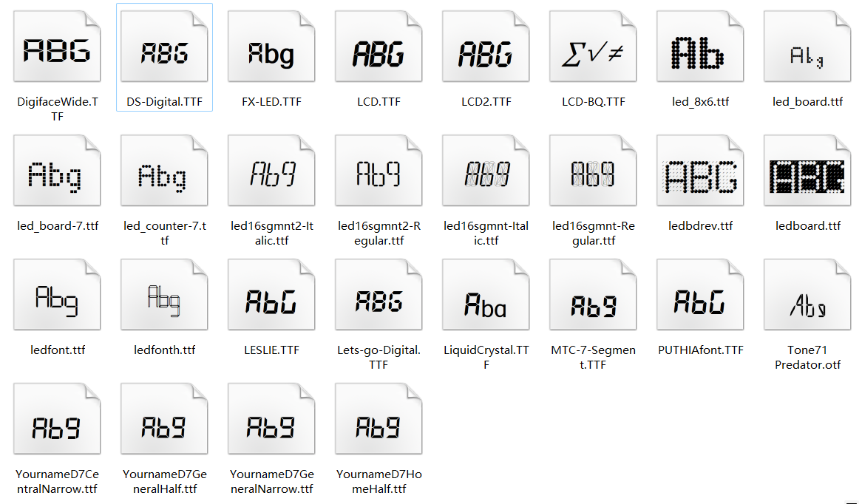
Task: Select the led_8x6.ttf dotted font file
Action: tap(700, 49)
